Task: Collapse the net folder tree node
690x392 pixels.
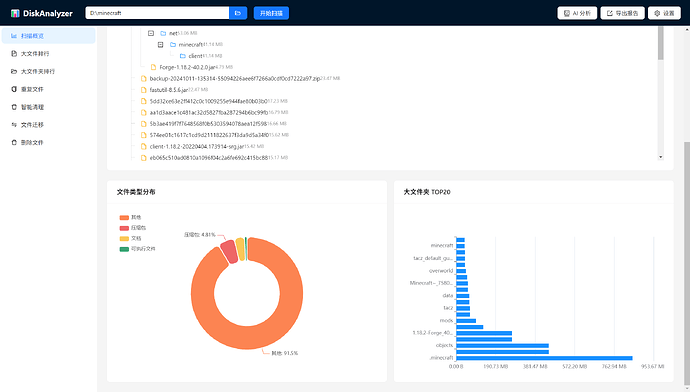Action: (151, 33)
